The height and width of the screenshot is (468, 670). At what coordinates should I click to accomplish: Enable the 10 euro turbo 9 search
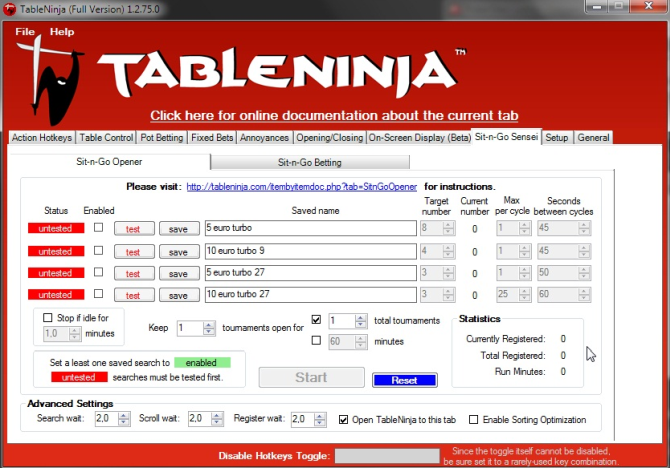tap(99, 250)
